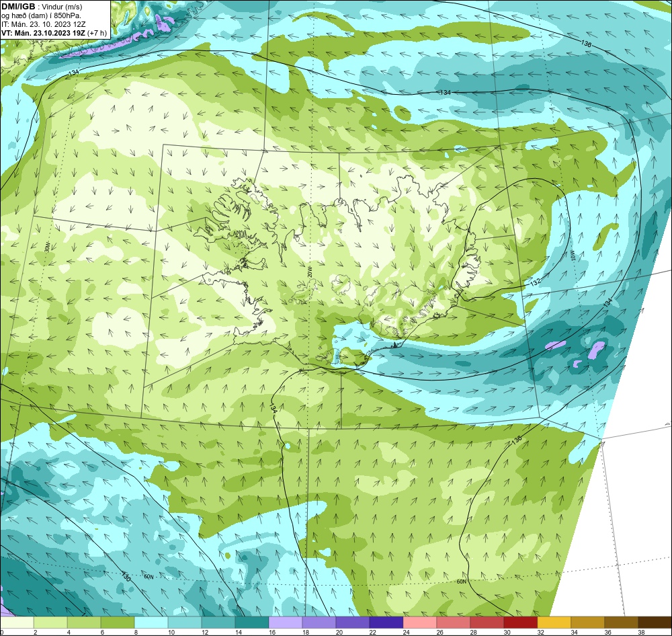This screenshot has height=636, width=672.
Task: Select the 32–34 m/s yellow swatch
Action: click(x=554, y=623)
